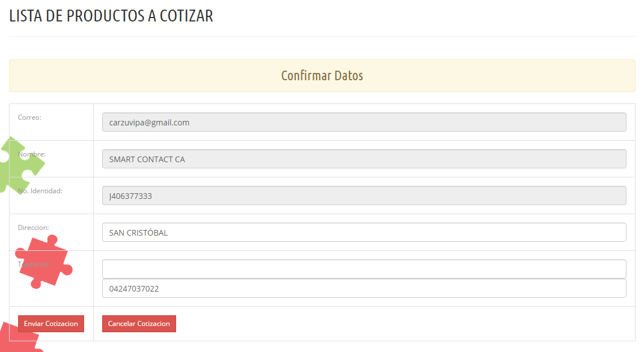Click the LISTA DE PRODUCTOS A COTIZAR heading
This screenshot has width=644, height=352.
(111, 16)
